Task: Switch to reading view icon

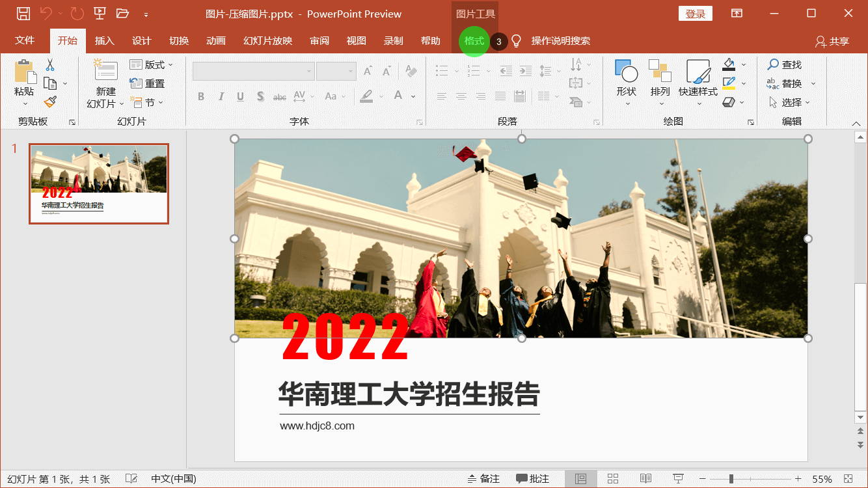Action: (x=645, y=479)
